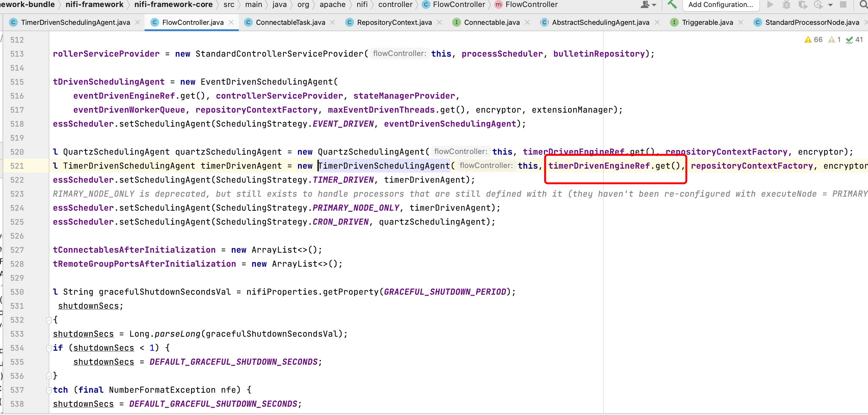Viewport: 868px width, 415px height.
Task: Click the Debug bug icon
Action: click(x=786, y=4)
